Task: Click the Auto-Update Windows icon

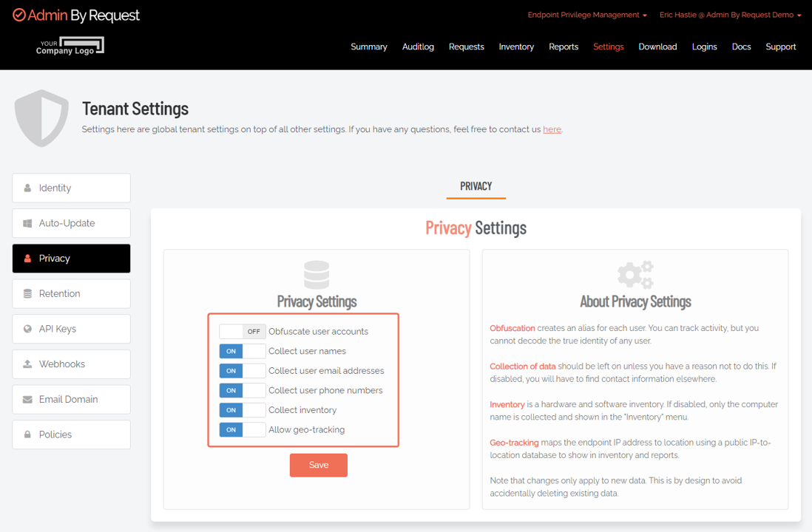Action: [x=27, y=223]
